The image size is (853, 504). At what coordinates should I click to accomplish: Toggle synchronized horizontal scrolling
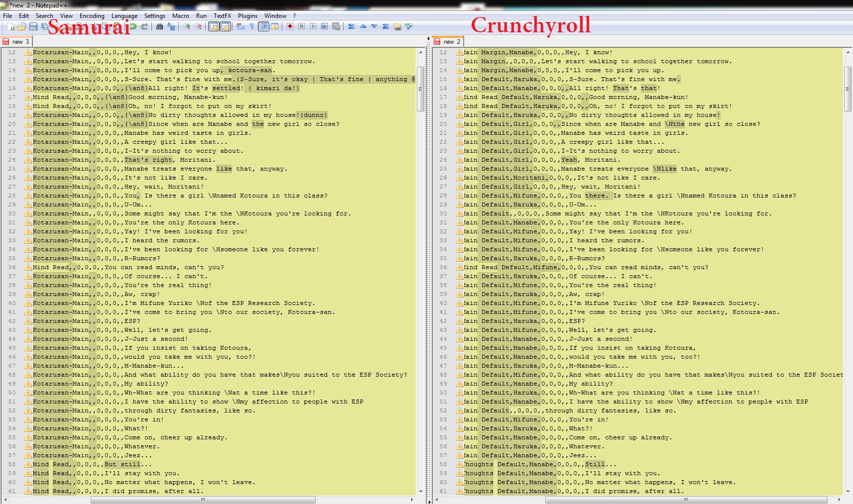click(x=225, y=26)
